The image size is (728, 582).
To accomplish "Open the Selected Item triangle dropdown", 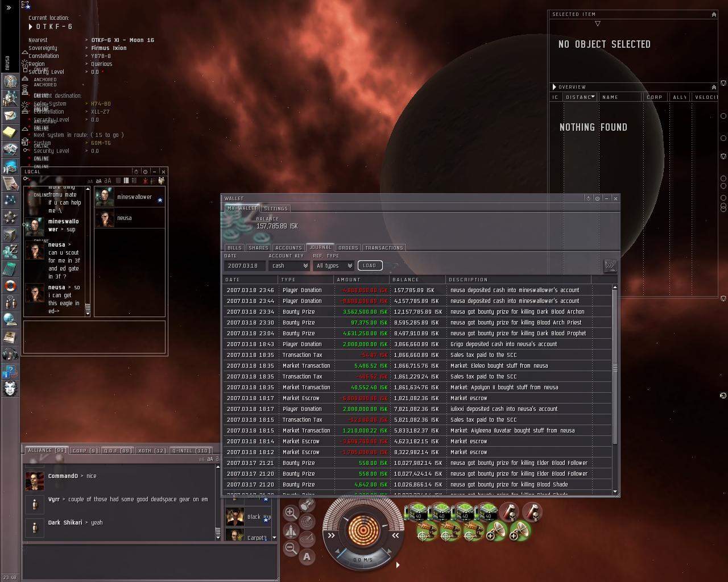I will pos(597,24).
